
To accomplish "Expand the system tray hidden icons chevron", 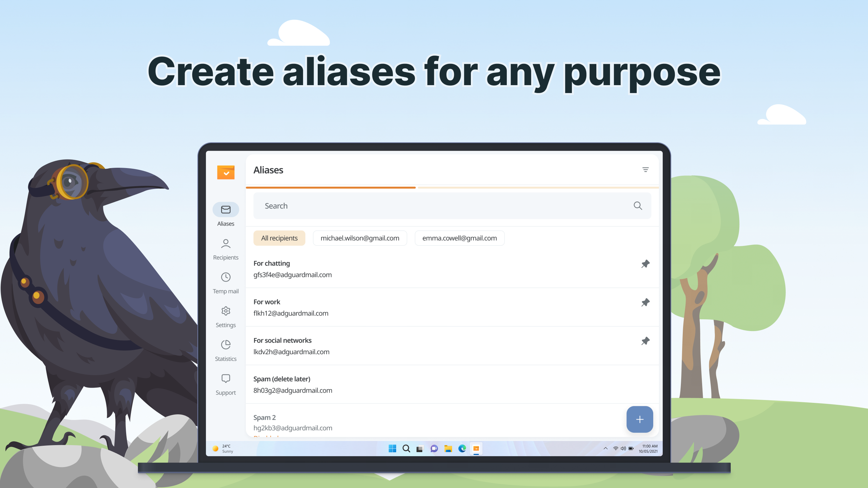I will coord(605,448).
